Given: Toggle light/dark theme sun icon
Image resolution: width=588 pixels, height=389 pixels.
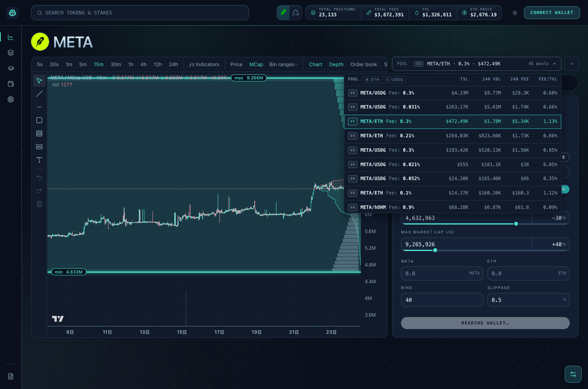Looking at the screenshot, I should pyautogui.click(x=515, y=13).
